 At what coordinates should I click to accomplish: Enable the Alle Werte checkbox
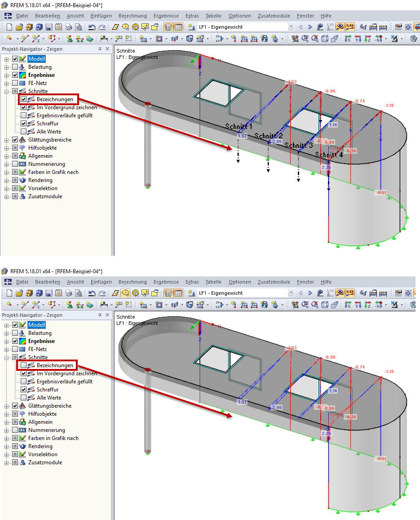(x=23, y=131)
